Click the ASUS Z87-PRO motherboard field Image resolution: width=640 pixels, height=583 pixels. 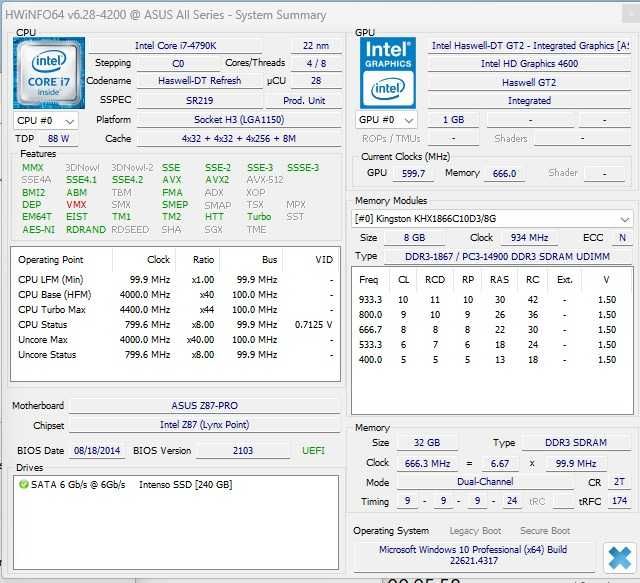pyautogui.click(x=204, y=405)
